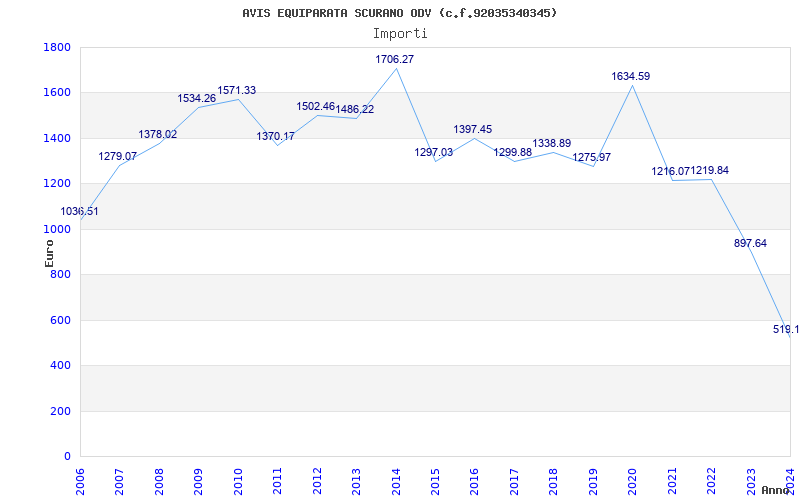This screenshot has height=500, width=800.
Task: Click the 2006 year label
Action: 81,481
